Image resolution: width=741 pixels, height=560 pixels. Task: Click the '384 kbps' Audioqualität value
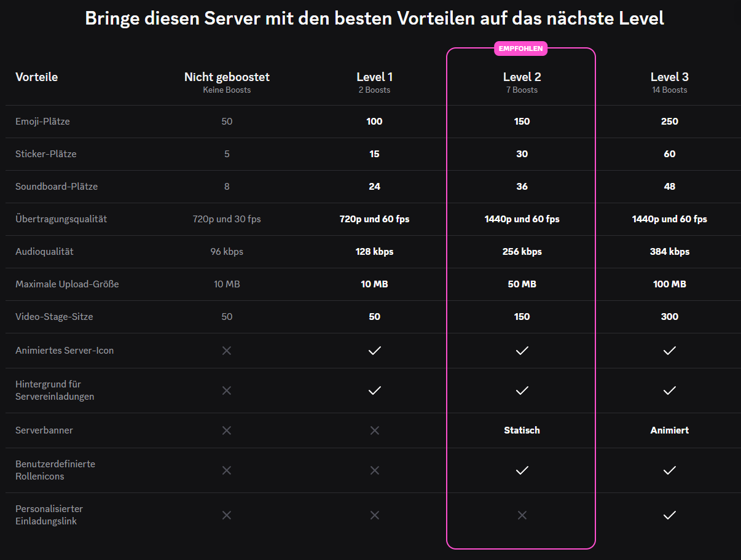[670, 252]
